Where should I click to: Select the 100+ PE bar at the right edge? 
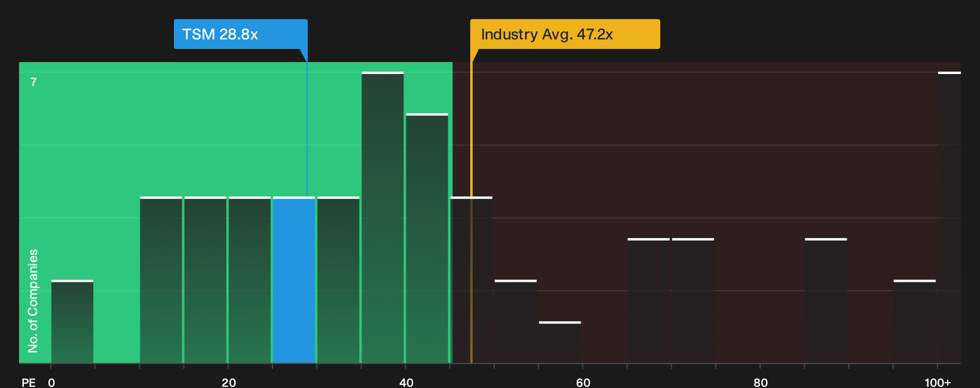[950, 217]
